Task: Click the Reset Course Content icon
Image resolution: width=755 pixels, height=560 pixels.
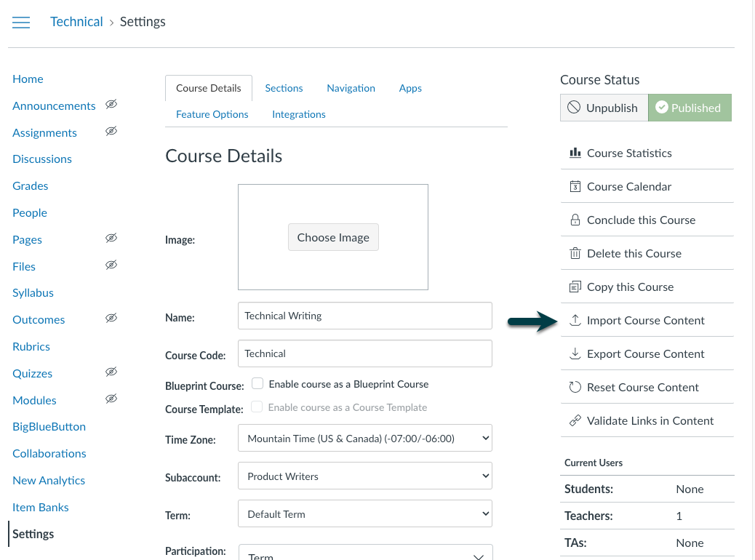Action: coord(575,387)
